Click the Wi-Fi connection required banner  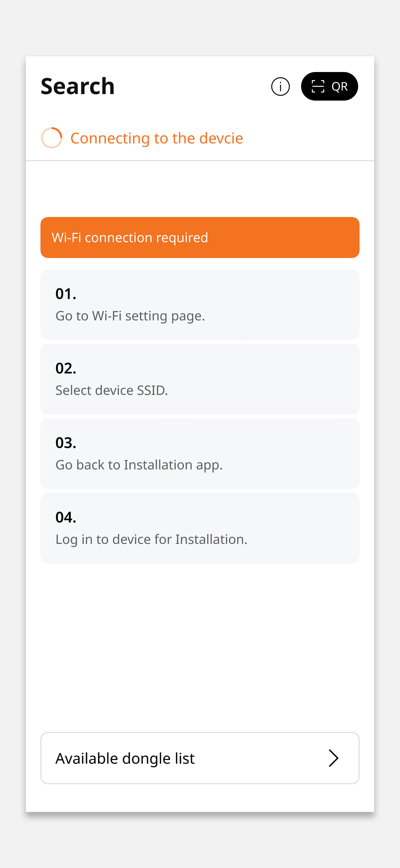200,237
